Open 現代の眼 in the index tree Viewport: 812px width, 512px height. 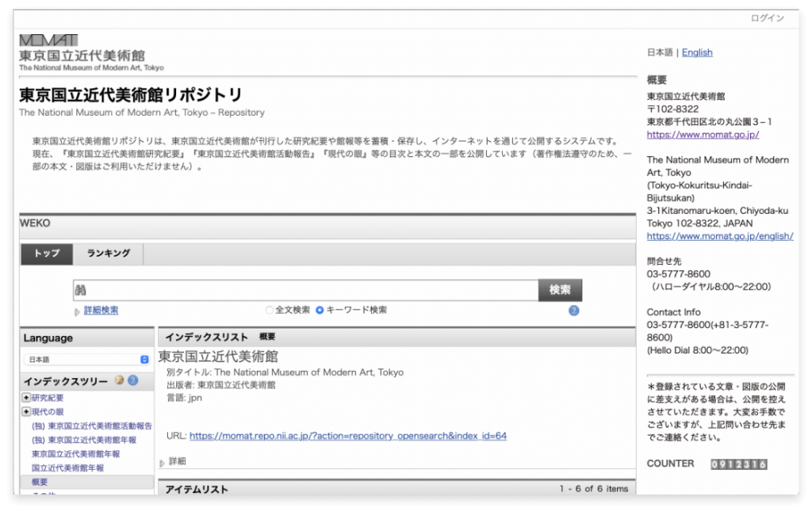[x=48, y=411]
